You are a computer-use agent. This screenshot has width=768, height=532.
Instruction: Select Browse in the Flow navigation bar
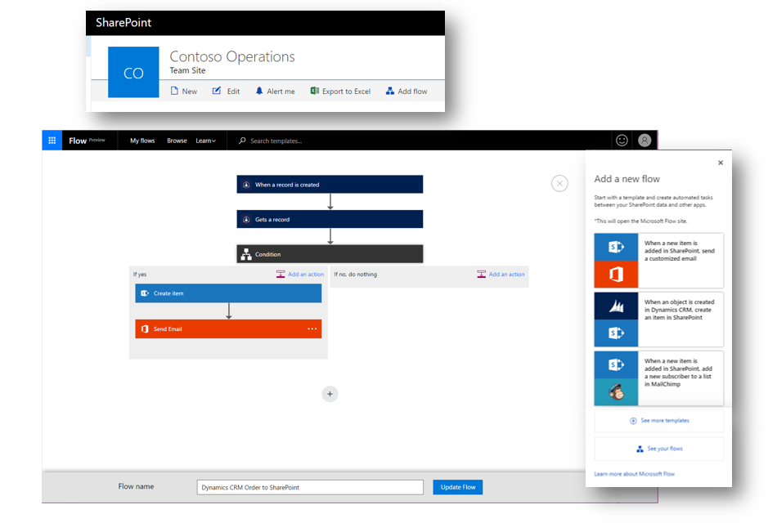[177, 140]
